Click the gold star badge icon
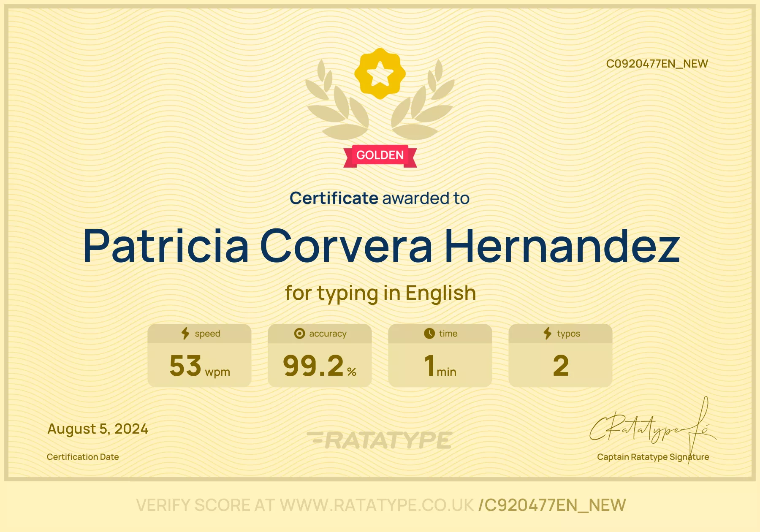The width and height of the screenshot is (760, 532). coord(380,74)
